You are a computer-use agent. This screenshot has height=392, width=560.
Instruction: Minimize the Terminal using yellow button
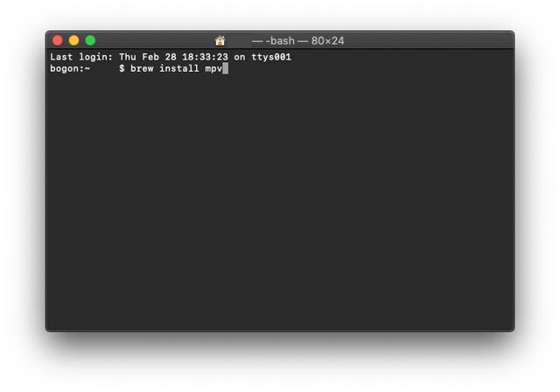tap(73, 40)
